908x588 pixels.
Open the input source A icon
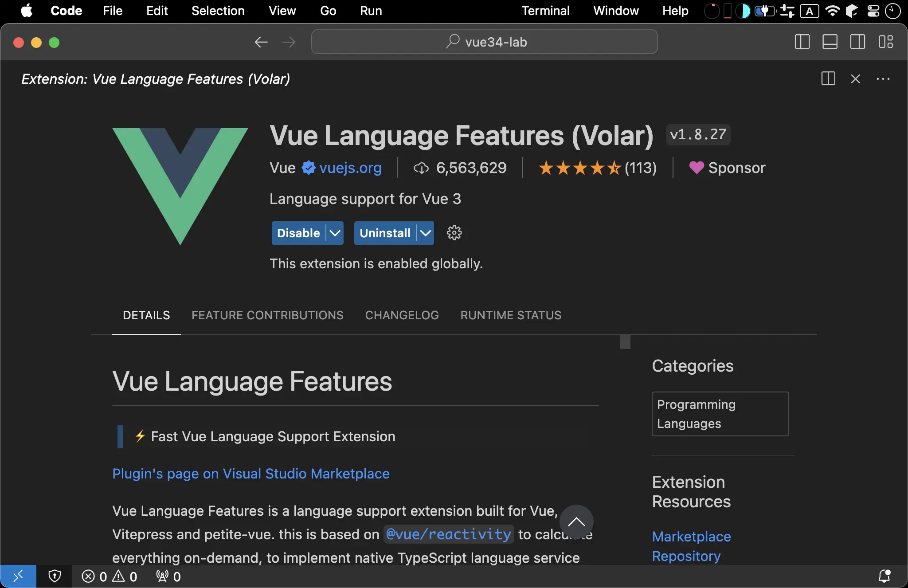tap(810, 11)
